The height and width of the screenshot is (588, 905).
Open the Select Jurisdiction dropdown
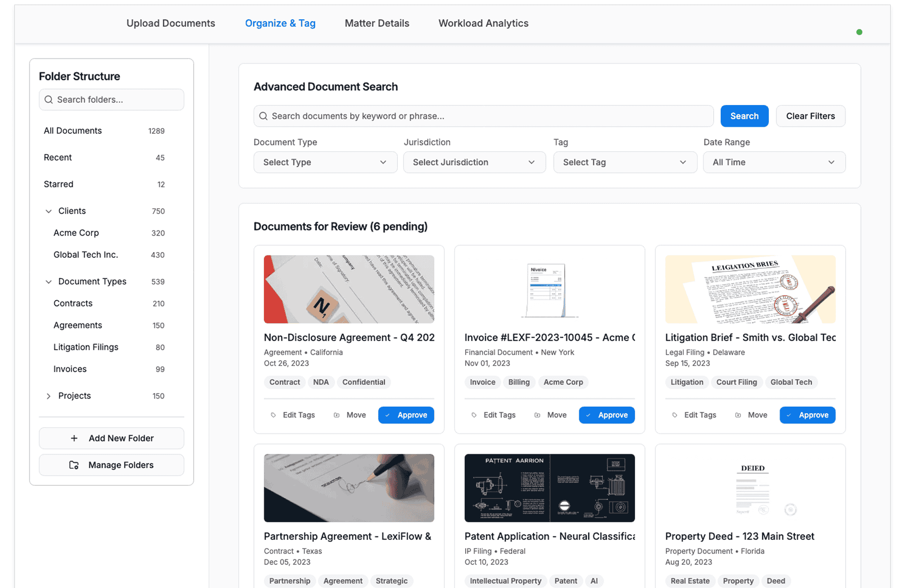[x=474, y=162]
